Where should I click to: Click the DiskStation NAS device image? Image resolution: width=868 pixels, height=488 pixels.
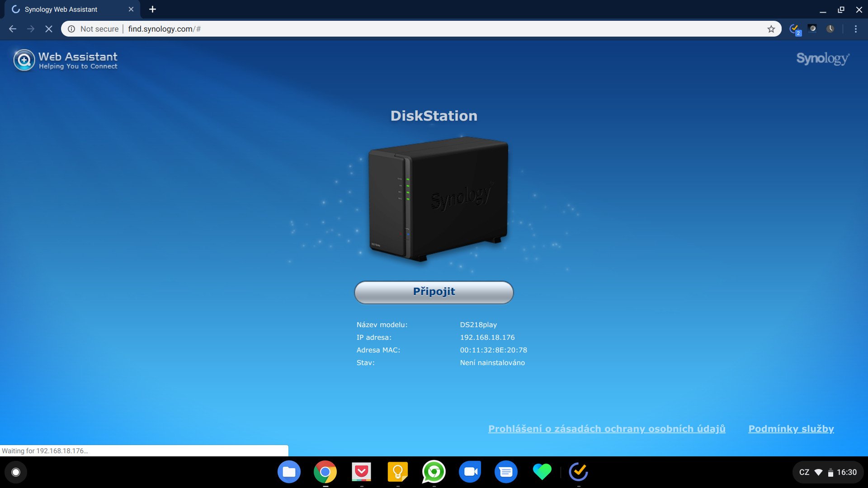[438, 199]
